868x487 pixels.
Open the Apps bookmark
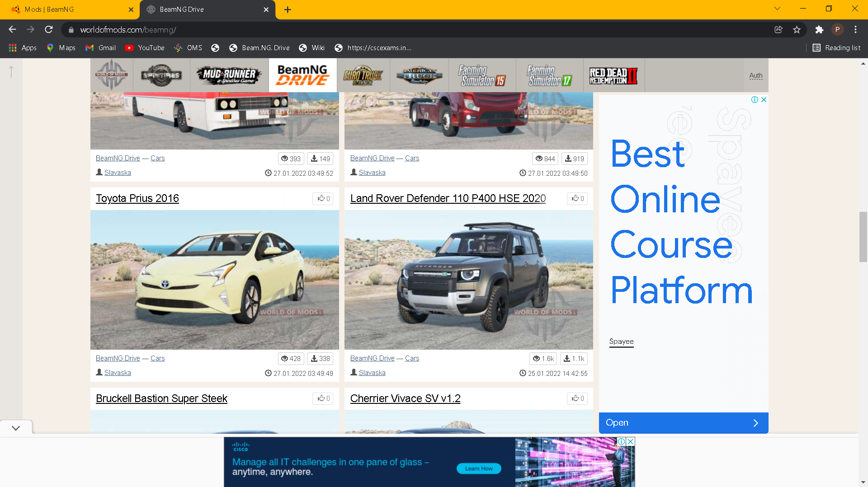(23, 48)
